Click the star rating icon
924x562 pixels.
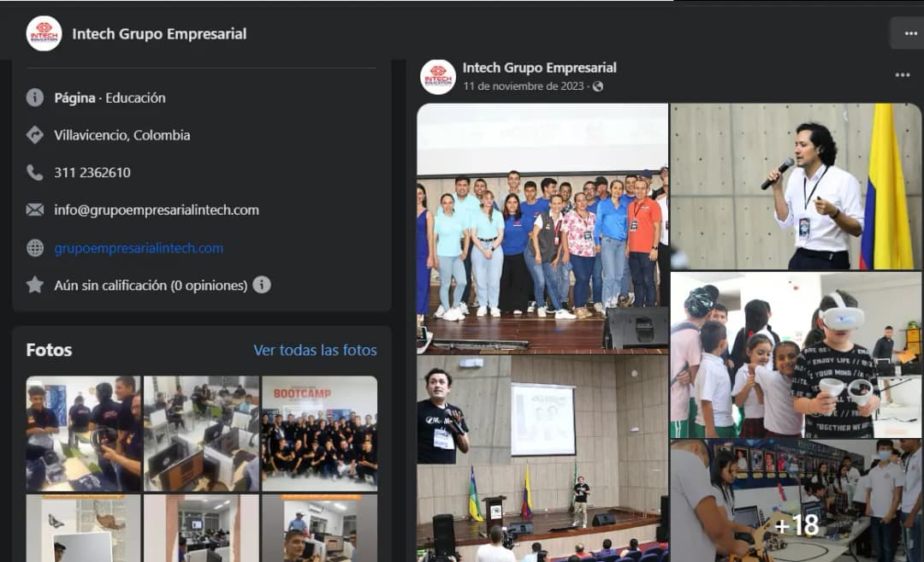click(35, 285)
